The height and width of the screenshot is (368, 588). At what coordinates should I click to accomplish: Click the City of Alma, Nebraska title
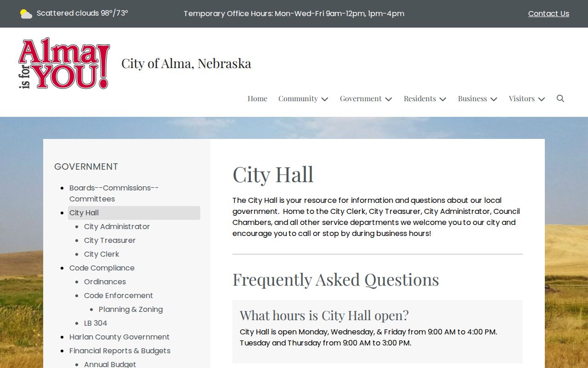click(186, 63)
